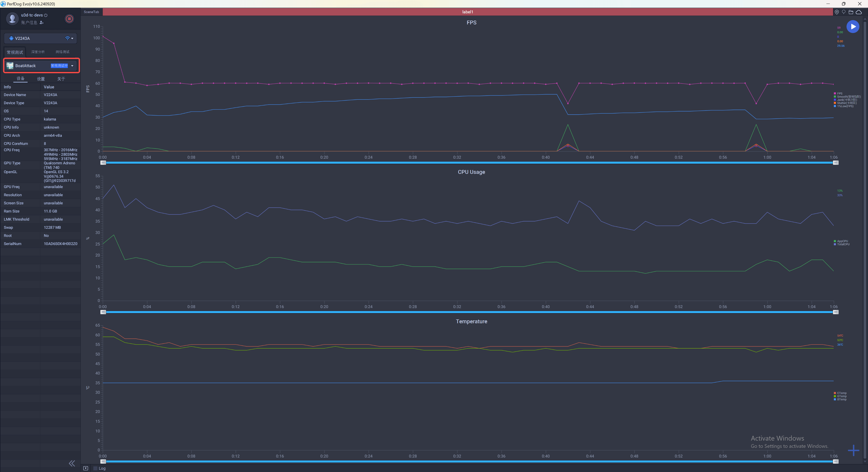Switch to the 深度分析 tab
The width and height of the screenshot is (868, 472).
[38, 52]
